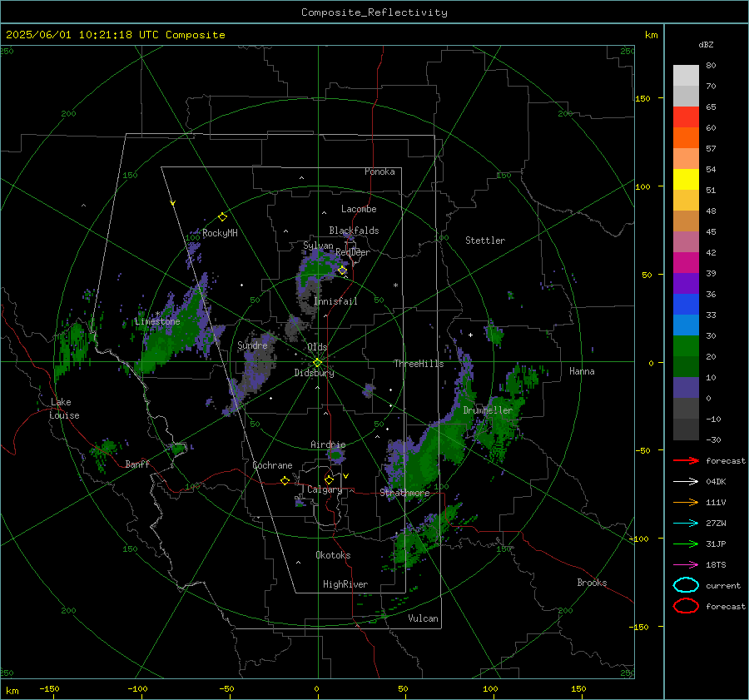The height and width of the screenshot is (700, 749).
Task: Select the yellow 54 dBZ swatch
Action: pos(686,179)
